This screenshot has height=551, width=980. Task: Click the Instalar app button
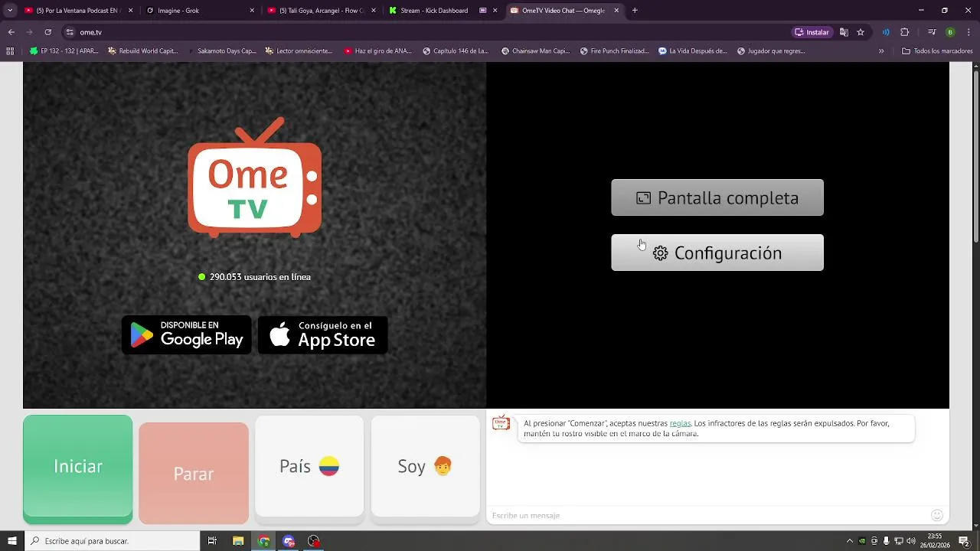pyautogui.click(x=812, y=32)
